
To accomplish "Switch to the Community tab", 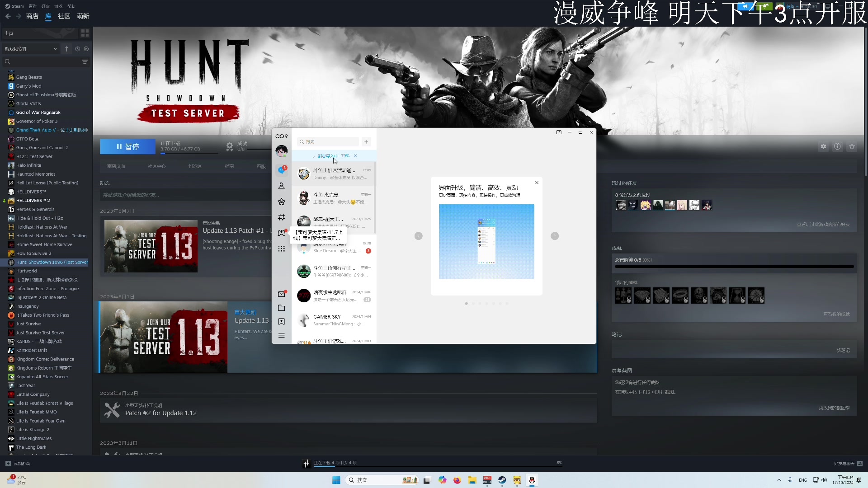I will point(64,16).
